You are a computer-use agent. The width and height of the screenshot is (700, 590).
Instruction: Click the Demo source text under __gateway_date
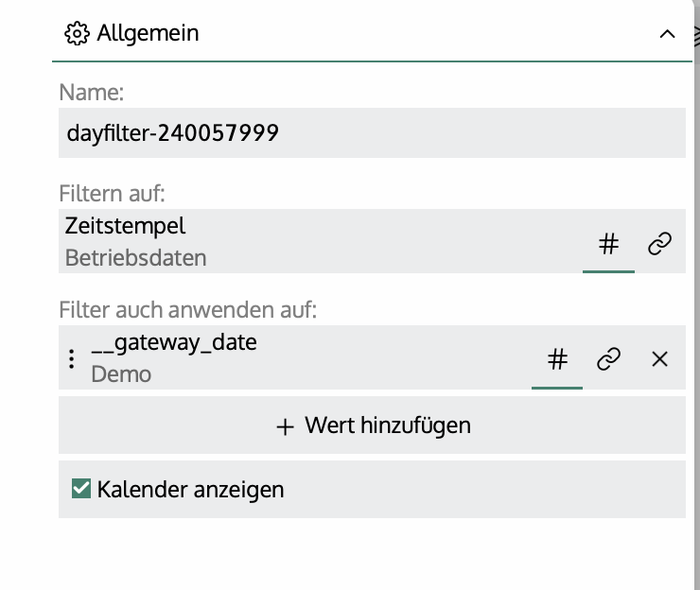[121, 373]
